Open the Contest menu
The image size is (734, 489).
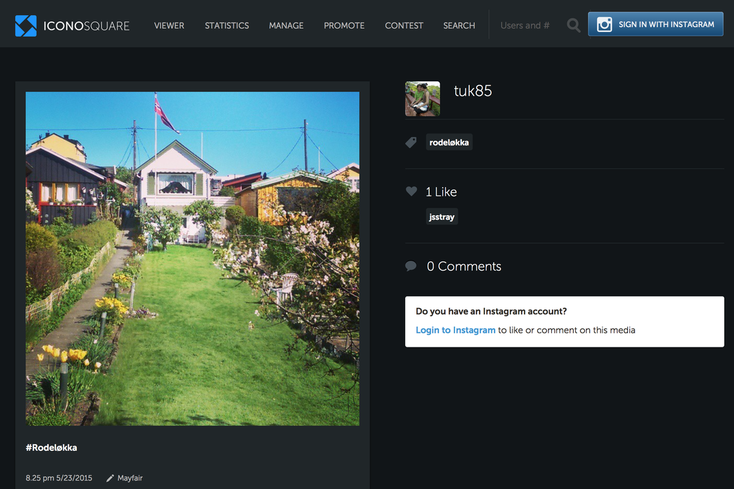click(x=404, y=26)
